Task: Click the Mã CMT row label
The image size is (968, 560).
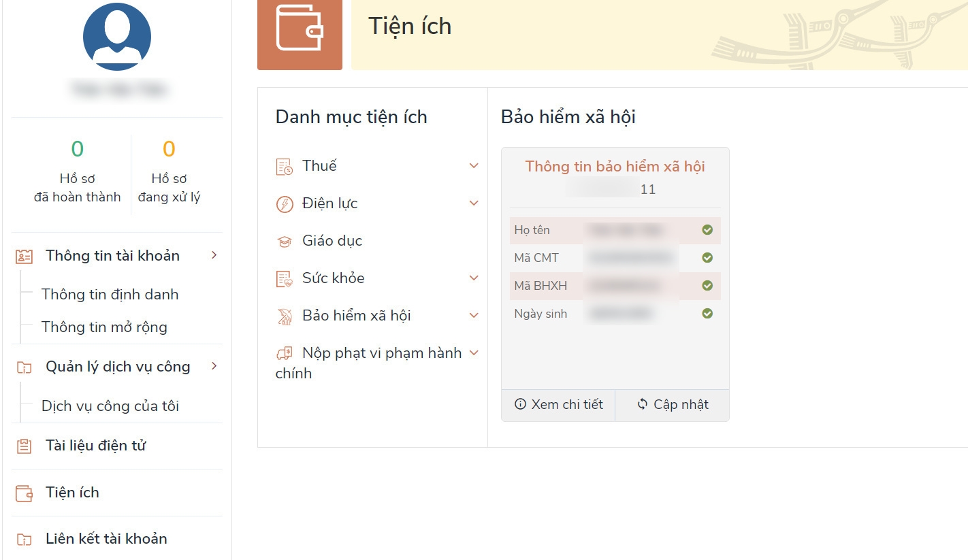Action: [x=536, y=258]
